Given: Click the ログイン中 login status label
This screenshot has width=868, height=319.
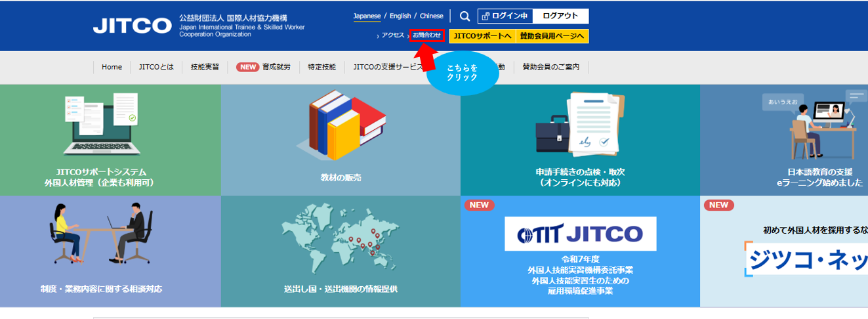Looking at the screenshot, I should [510, 16].
